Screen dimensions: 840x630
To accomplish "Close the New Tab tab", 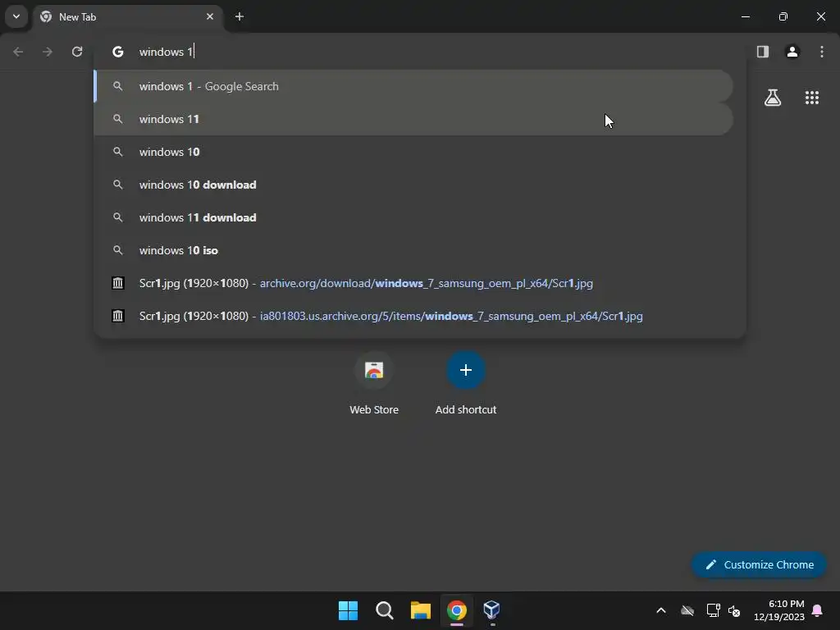I will point(210,16).
